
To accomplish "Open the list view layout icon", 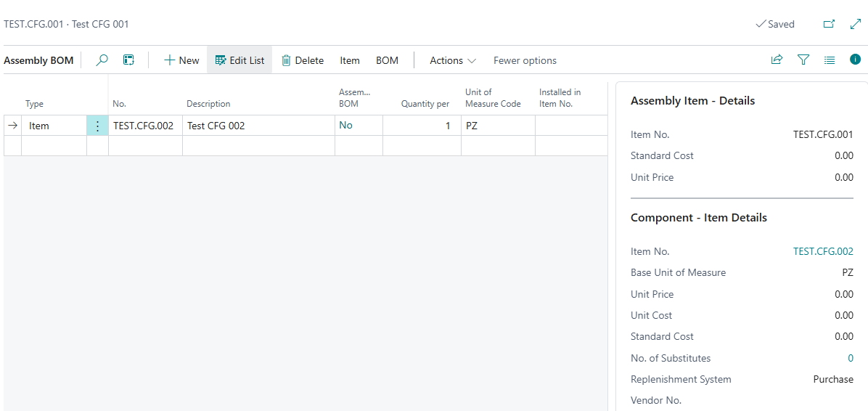I will coord(830,60).
